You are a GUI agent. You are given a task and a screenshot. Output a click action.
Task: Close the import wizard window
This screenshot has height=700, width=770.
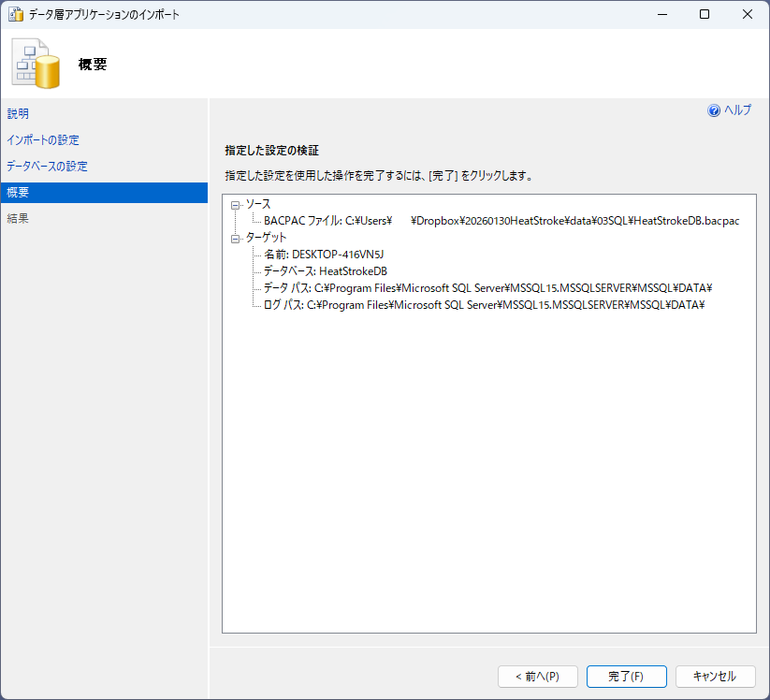pyautogui.click(x=747, y=15)
